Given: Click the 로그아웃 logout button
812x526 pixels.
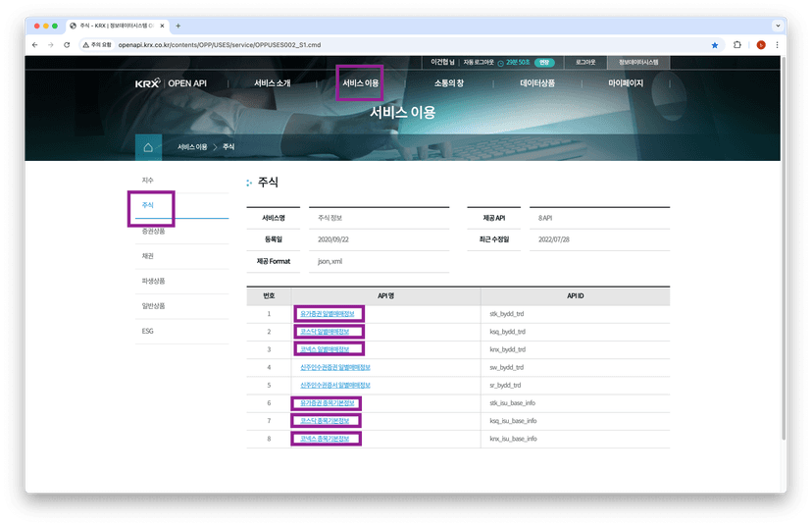Looking at the screenshot, I should point(585,62).
